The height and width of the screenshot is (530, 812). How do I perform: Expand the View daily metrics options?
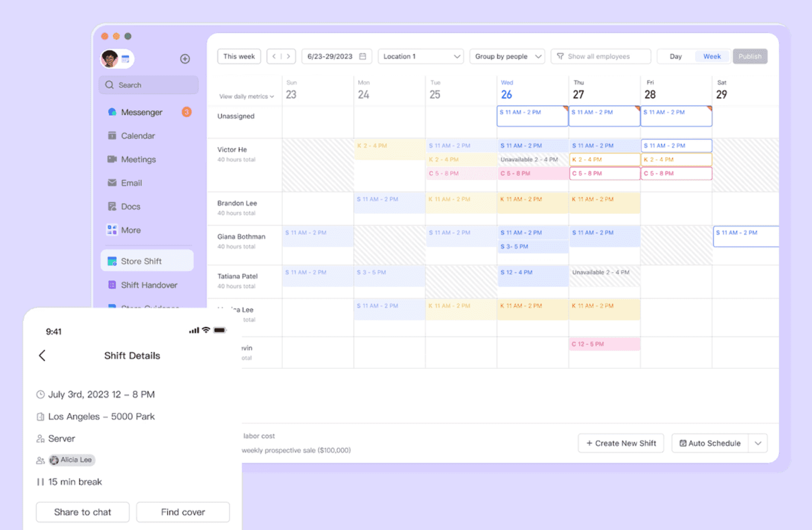(246, 96)
